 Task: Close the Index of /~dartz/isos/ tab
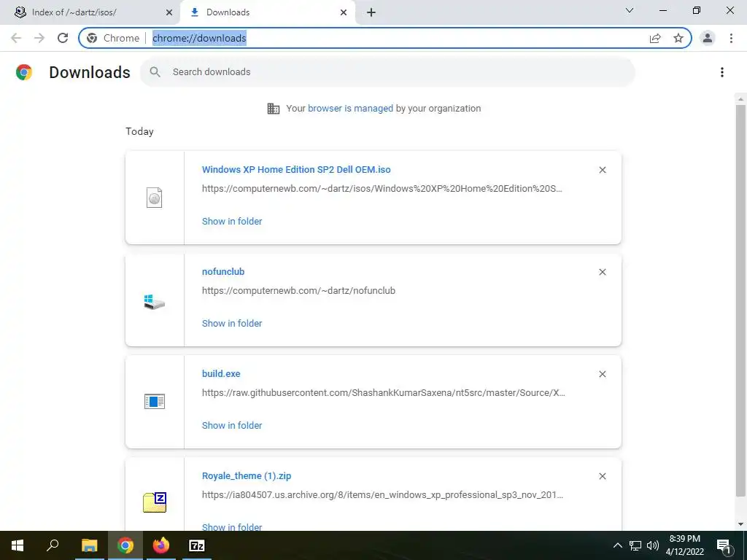[169, 12]
